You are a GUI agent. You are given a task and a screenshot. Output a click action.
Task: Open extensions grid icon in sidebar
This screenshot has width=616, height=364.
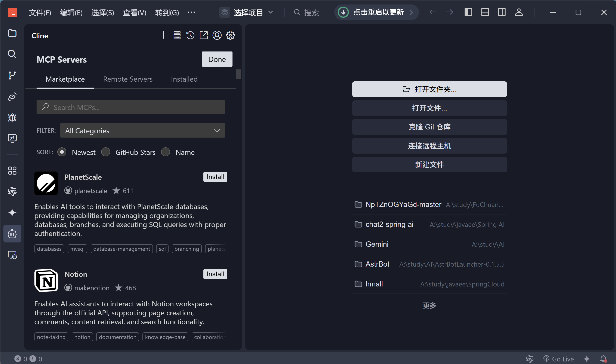point(12,170)
